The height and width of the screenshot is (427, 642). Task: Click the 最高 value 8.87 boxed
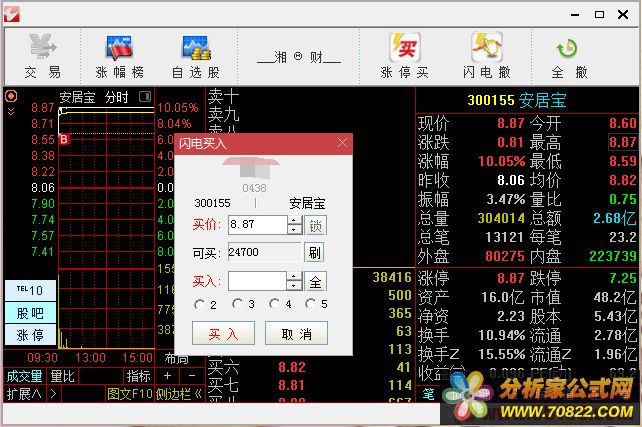click(x=623, y=142)
